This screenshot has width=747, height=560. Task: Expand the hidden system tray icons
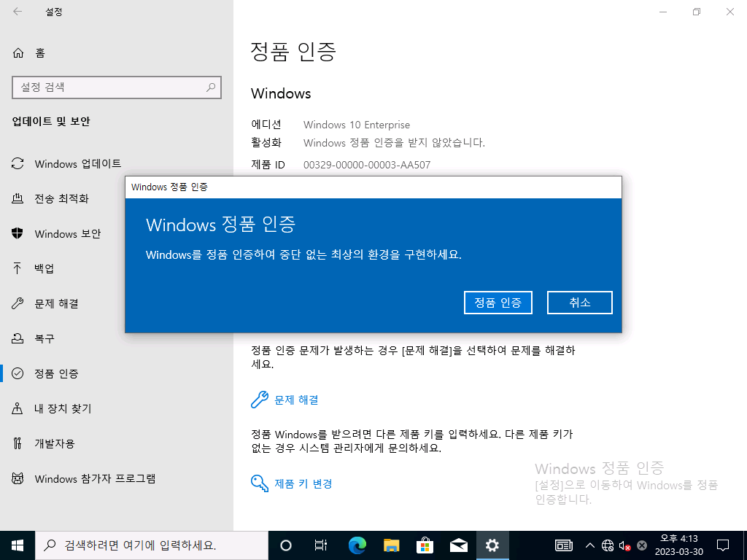(589, 545)
